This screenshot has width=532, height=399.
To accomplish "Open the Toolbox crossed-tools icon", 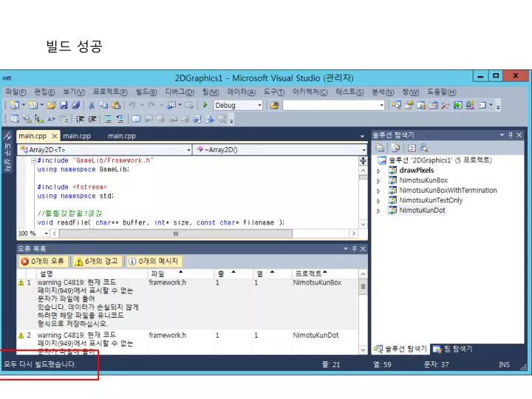I will pos(445,105).
